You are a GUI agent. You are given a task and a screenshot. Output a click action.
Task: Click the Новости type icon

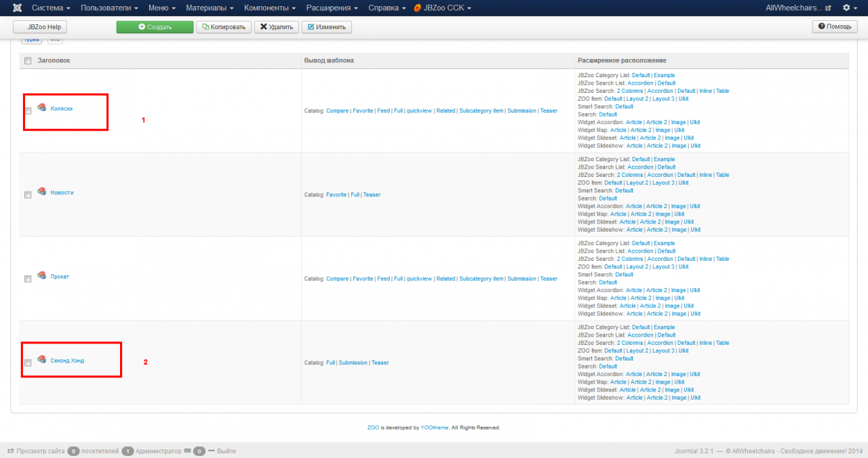(42, 192)
